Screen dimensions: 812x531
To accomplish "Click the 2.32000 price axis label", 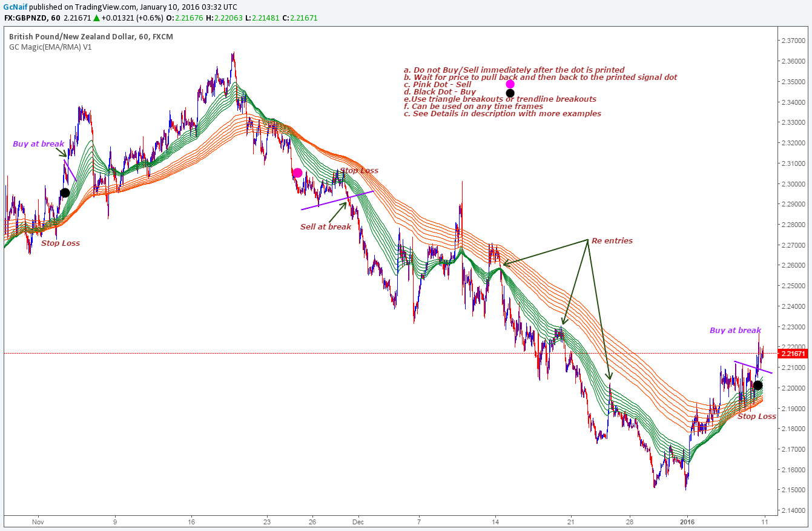I will [792, 143].
